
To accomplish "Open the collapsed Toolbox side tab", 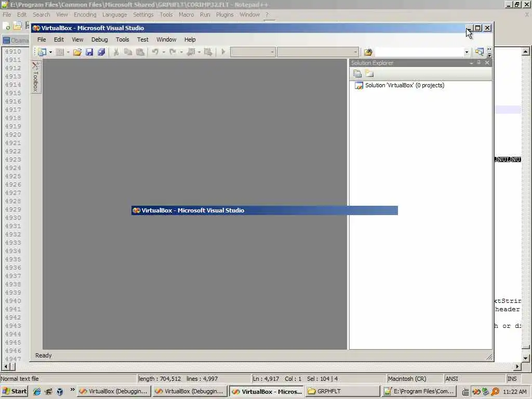I will coord(36,77).
